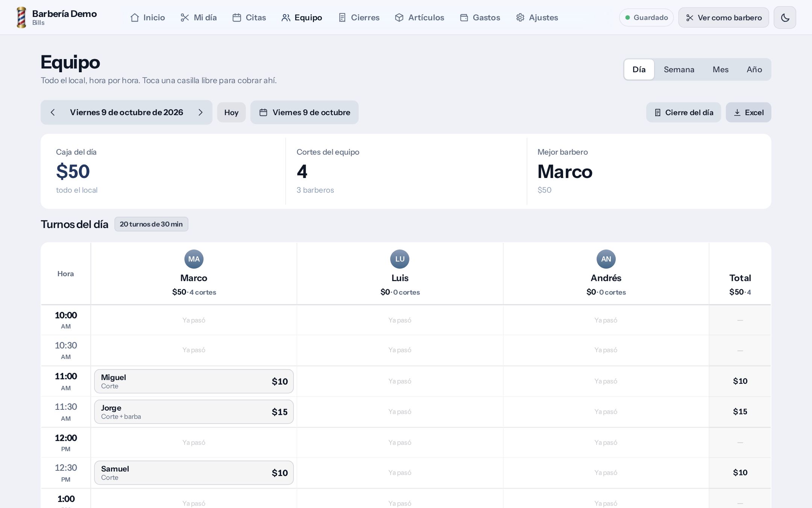The height and width of the screenshot is (508, 812).
Task: Click the receipt icon beside Cierres
Action: pyautogui.click(x=342, y=18)
